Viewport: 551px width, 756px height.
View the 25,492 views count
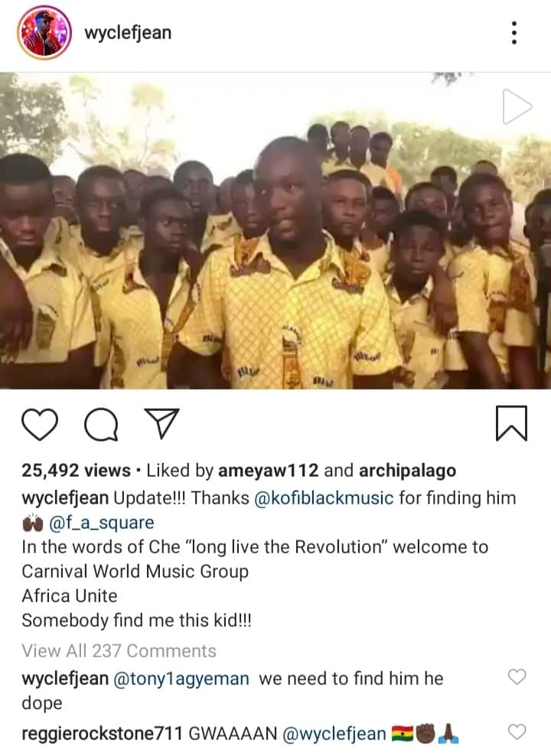click(x=77, y=470)
